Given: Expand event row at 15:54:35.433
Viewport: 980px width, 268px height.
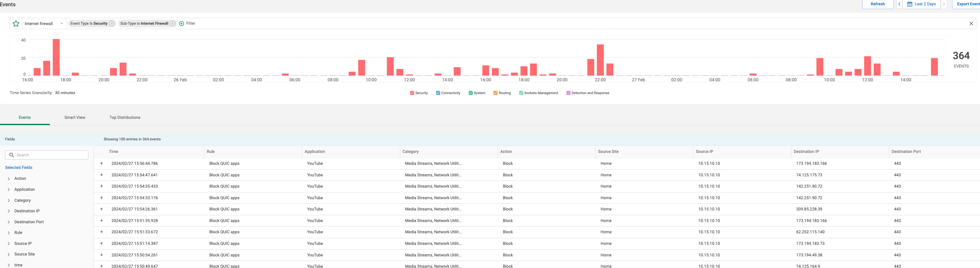Looking at the screenshot, I should (x=102, y=186).
